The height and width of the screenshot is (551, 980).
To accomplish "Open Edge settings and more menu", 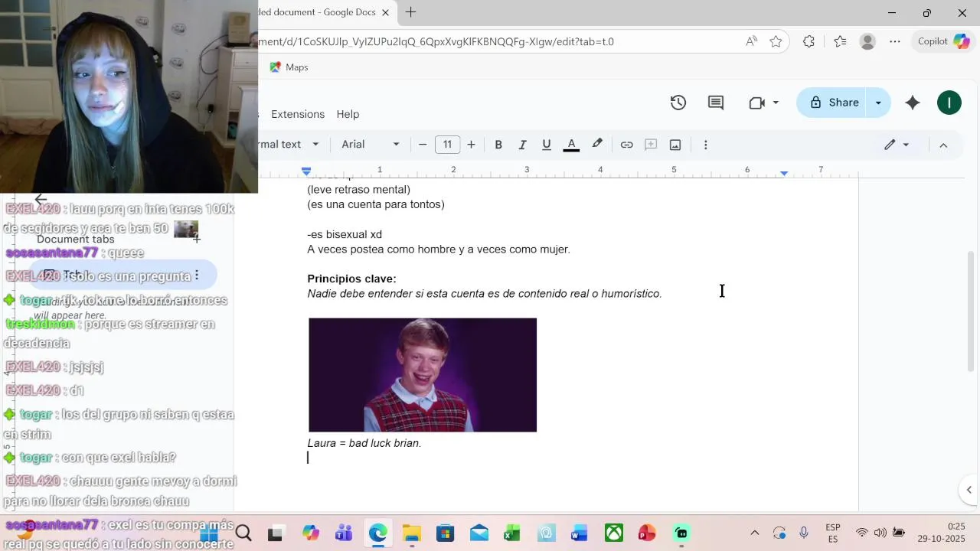I will [895, 41].
